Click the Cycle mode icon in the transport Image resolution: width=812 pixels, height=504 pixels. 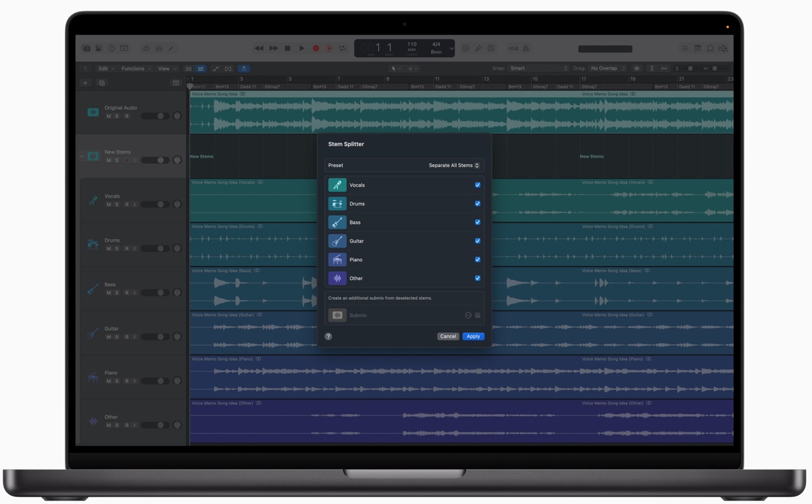[343, 48]
